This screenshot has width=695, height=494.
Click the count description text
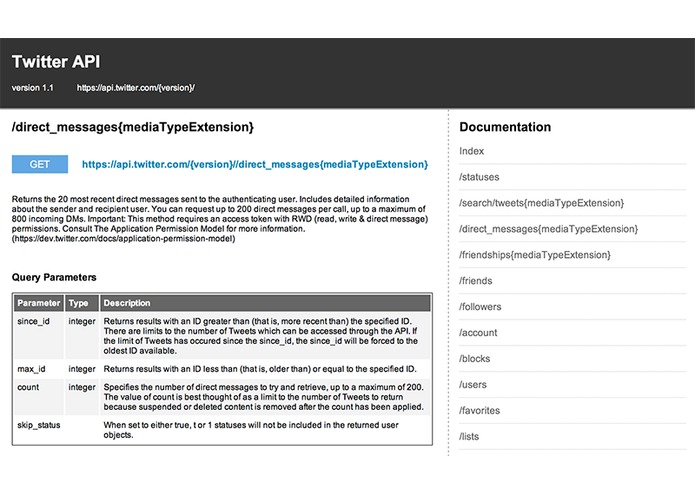tap(264, 397)
